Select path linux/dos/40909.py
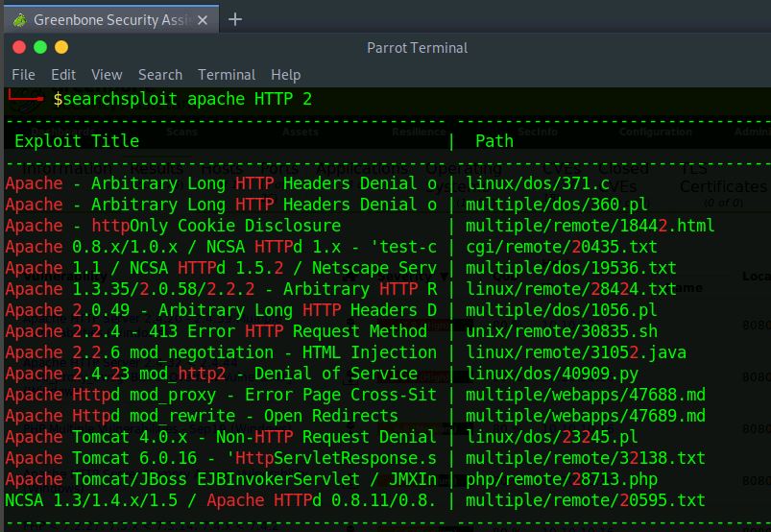 point(552,374)
